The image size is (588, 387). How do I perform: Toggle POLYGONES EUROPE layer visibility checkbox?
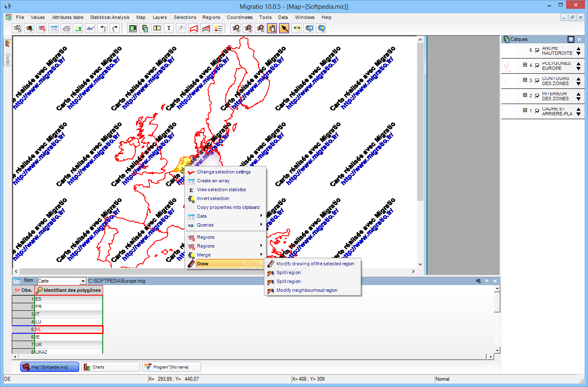pos(537,66)
